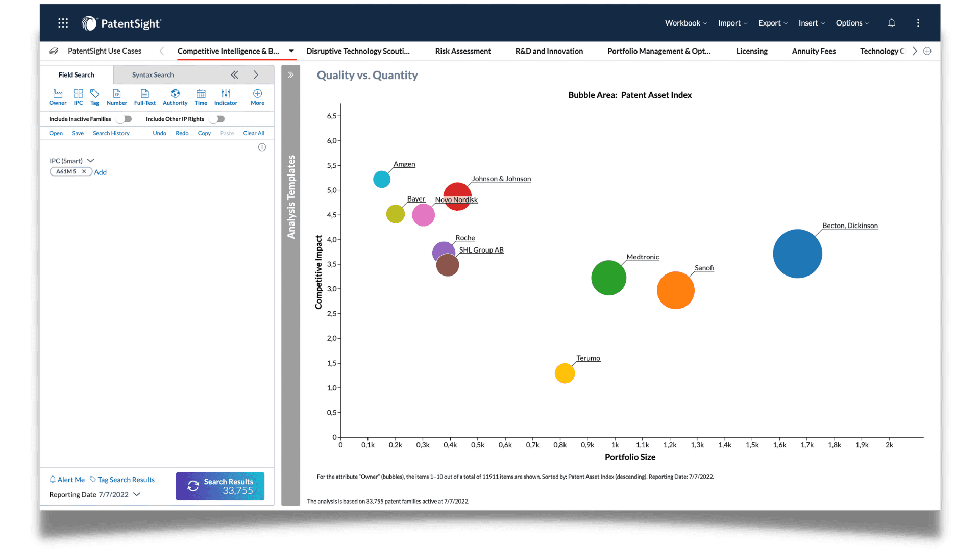Select the Syntax Search tab
Viewport: 980px width, 551px height.
(153, 75)
